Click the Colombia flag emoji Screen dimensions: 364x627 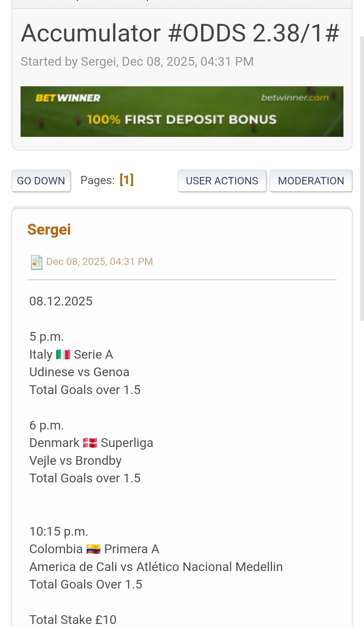coord(93,549)
